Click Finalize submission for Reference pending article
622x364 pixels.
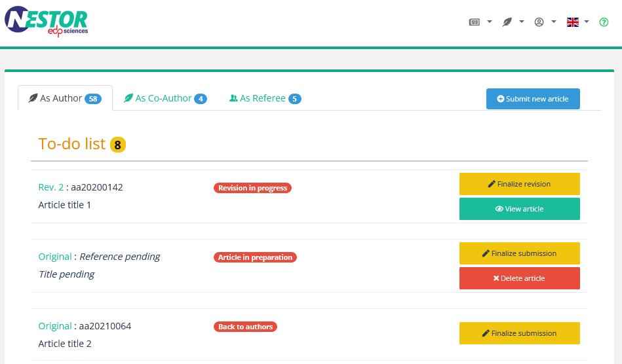pos(519,253)
